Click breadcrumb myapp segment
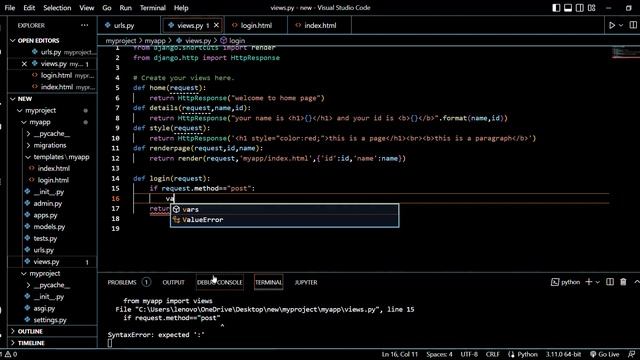The height and width of the screenshot is (360, 640). 155,41
